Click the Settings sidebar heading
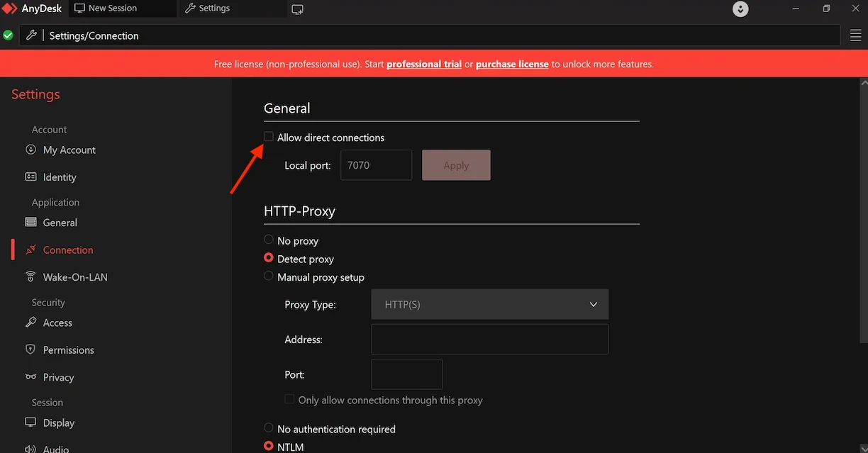Image resolution: width=868 pixels, height=453 pixels. 35,94
